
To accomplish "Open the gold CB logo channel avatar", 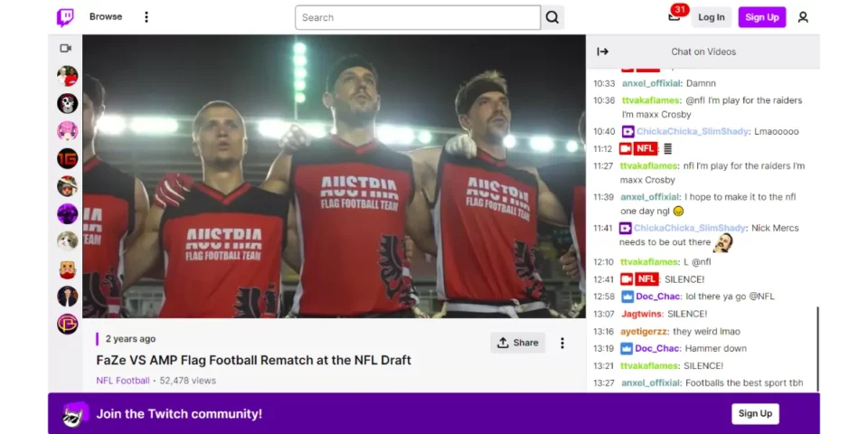I will (68, 325).
